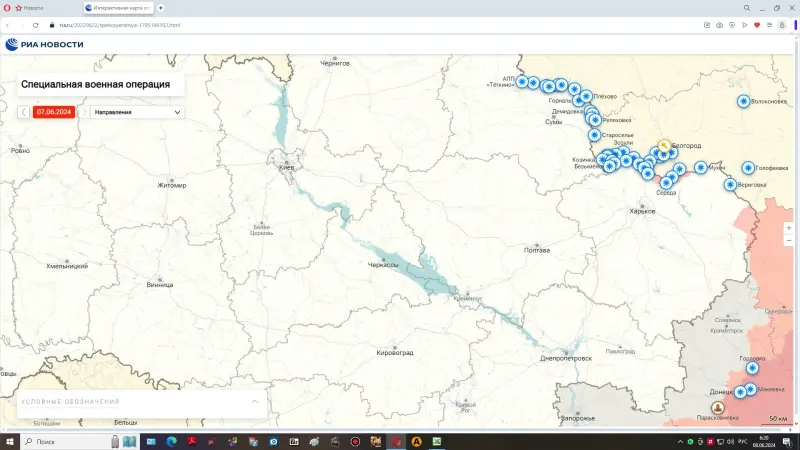Screen dimensions: 800x450
Task: Reload the page in the browser
Action: pyautogui.click(x=36, y=25)
